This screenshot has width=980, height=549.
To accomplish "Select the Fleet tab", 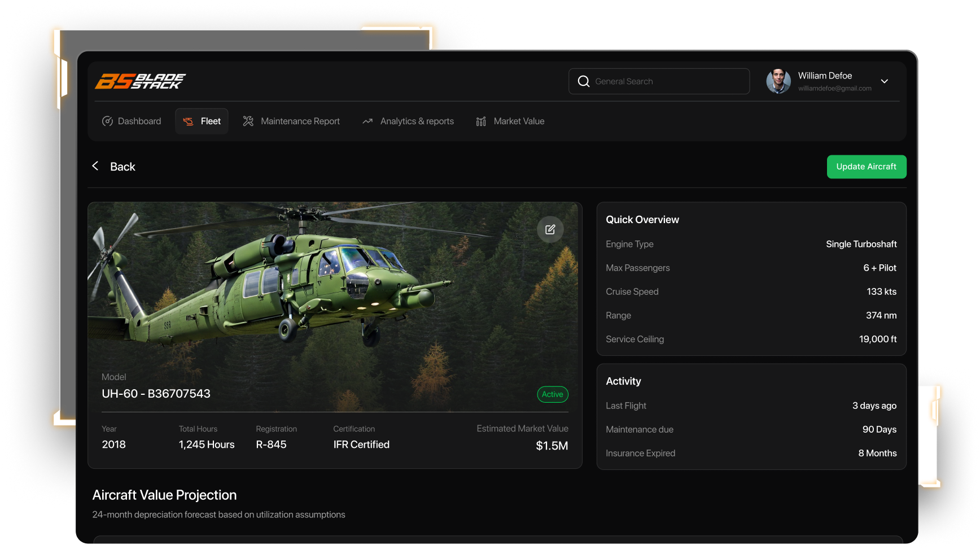I will 202,121.
